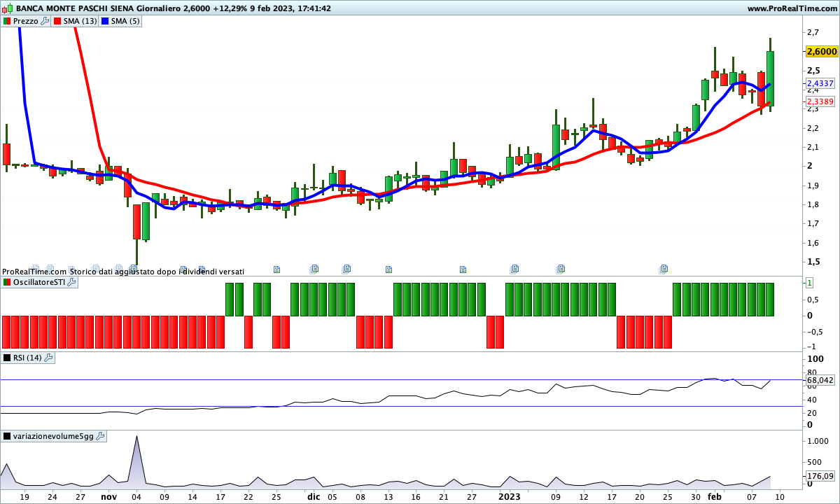The height and width of the screenshot is (504, 840).
Task: Click the red 2,3389 SMA value tag
Action: point(820,101)
